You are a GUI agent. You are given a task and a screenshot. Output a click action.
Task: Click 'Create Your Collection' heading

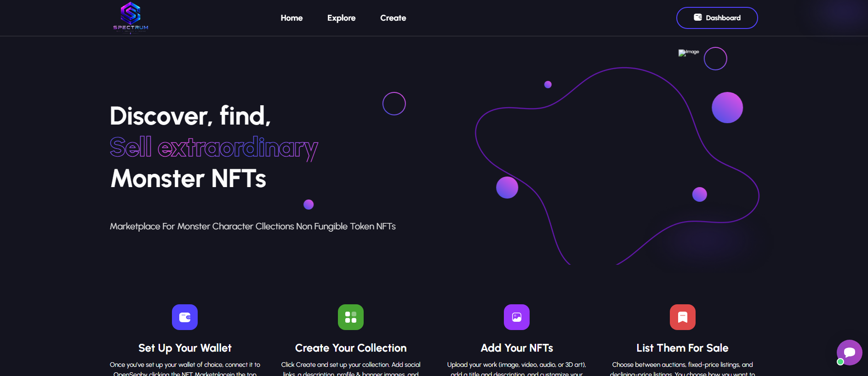tap(351, 348)
